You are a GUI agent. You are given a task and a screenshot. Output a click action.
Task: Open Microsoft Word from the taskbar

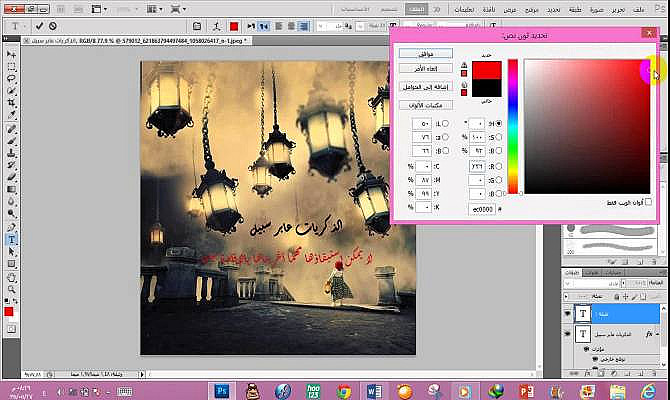[x=374, y=391]
